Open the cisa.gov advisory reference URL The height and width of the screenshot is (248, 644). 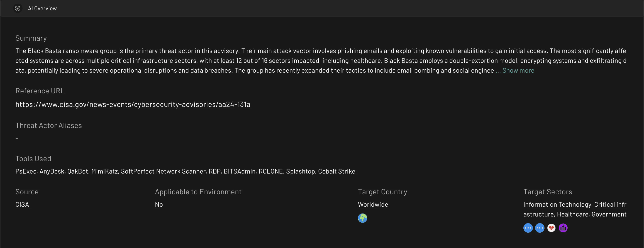click(x=133, y=104)
